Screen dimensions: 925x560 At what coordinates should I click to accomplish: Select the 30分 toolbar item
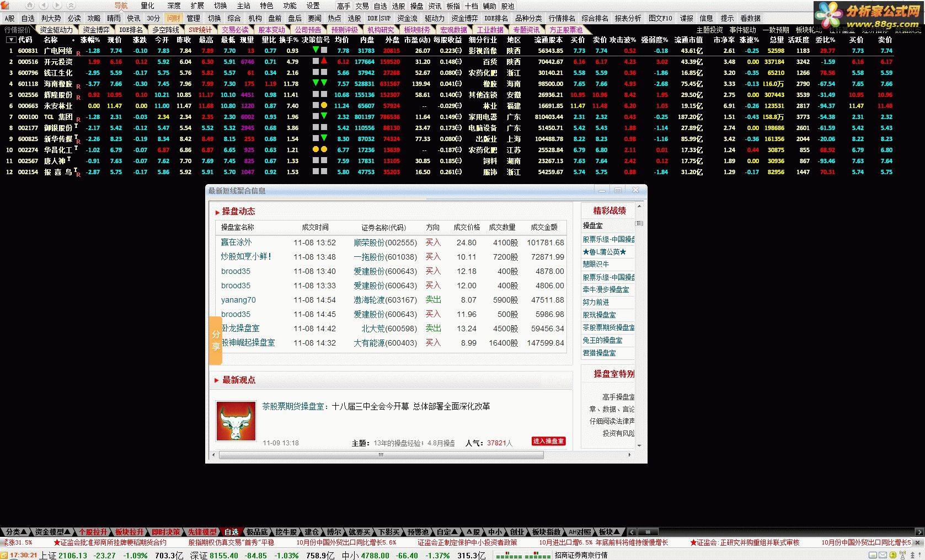coord(153,18)
